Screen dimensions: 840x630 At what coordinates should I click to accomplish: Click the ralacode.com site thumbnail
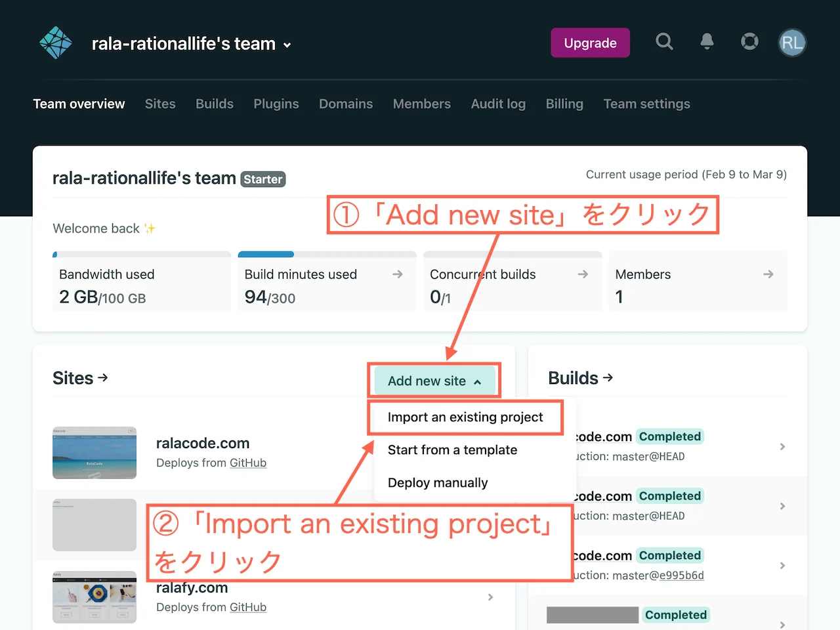94,453
